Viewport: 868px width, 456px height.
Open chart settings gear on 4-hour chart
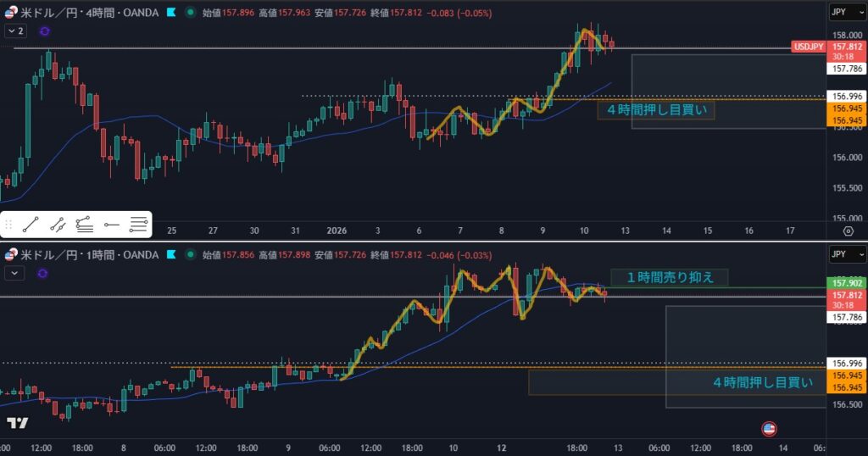(849, 231)
